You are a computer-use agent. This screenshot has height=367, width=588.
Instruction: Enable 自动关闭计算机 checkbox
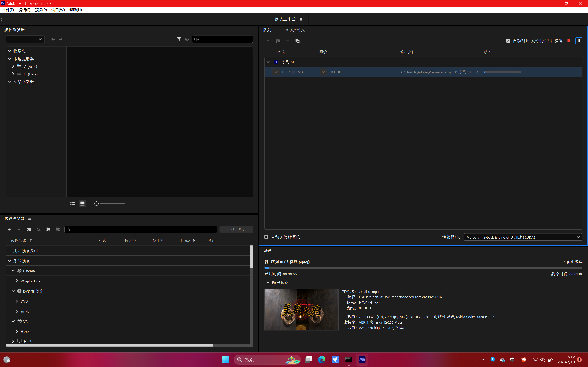(x=266, y=237)
